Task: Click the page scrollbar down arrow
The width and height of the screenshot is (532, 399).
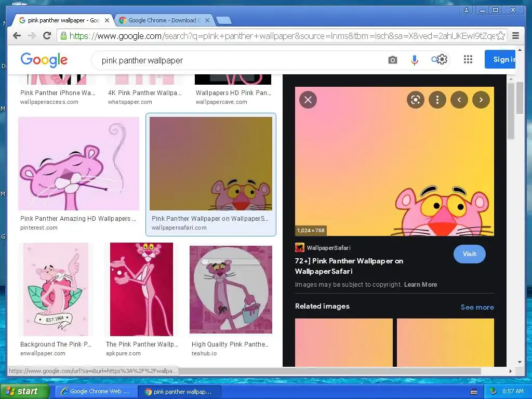Action: [x=520, y=362]
